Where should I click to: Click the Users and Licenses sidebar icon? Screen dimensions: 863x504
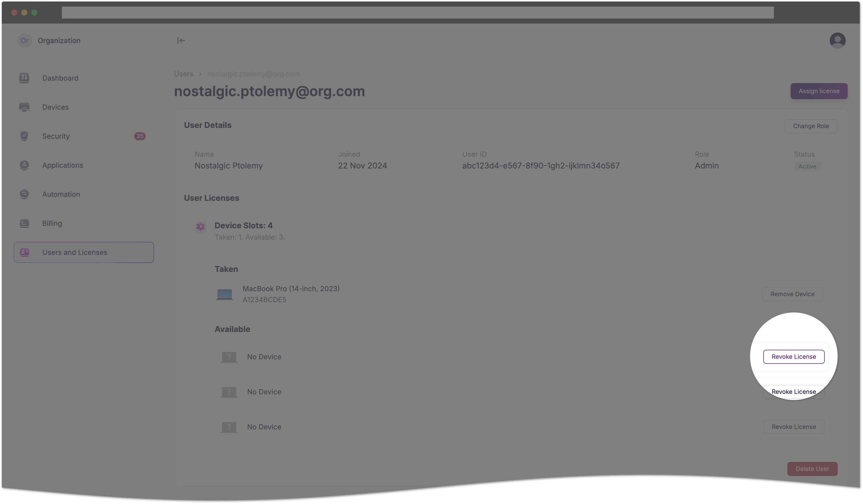tap(25, 252)
